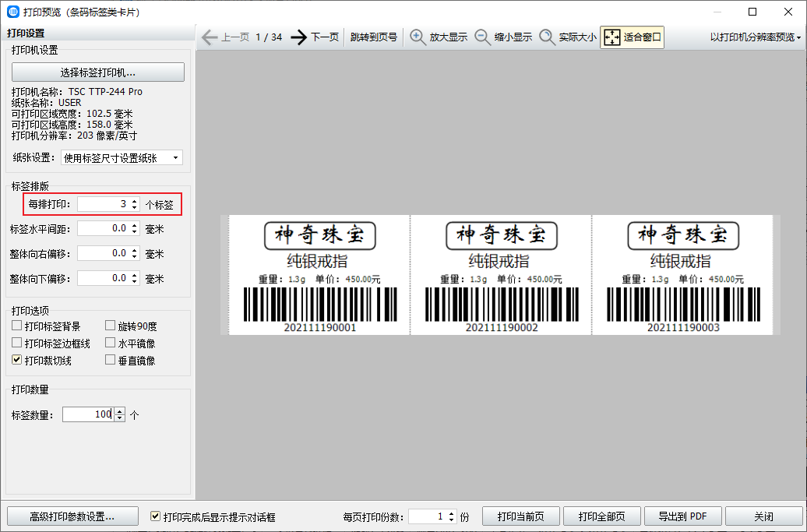Enable 打印标签边框线 checkbox

[x=17, y=343]
